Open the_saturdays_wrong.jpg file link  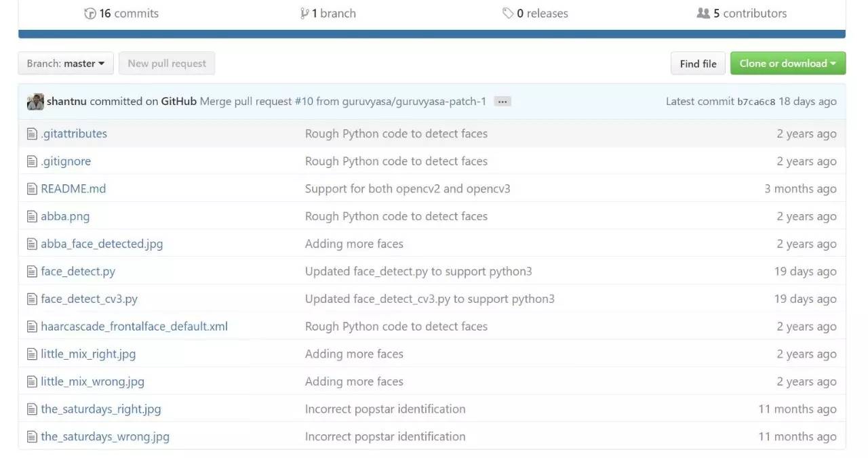(x=105, y=436)
